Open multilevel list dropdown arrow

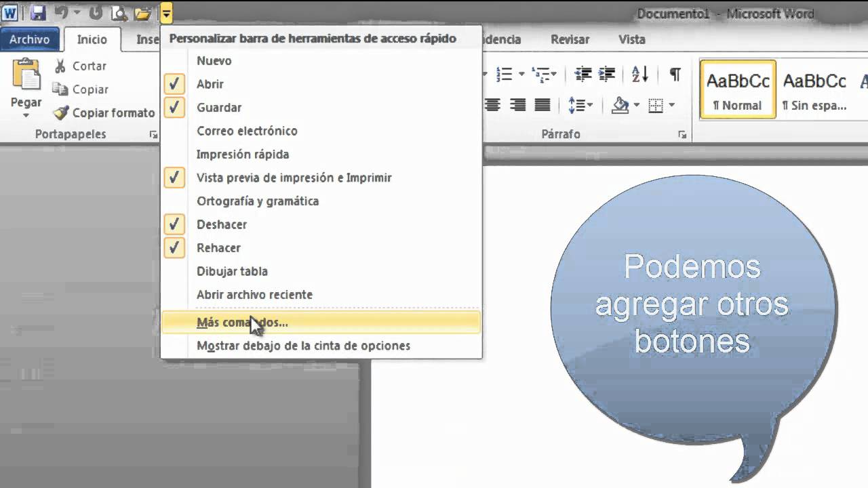[x=554, y=74]
